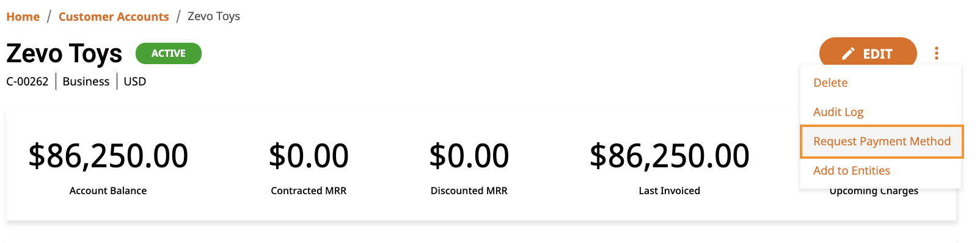
Task: Click the EDIT button text
Action: (x=877, y=54)
